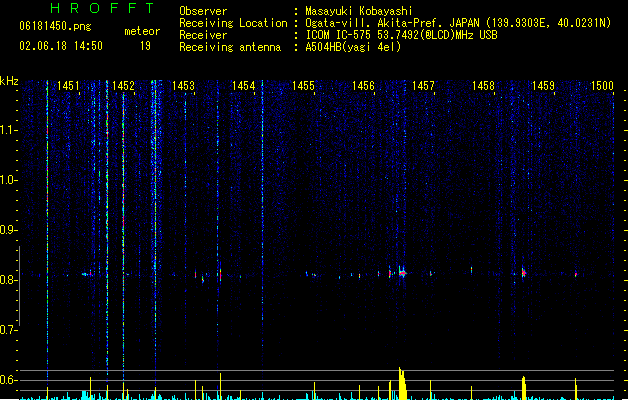Select the file name 06181450.png
The image size is (629, 400).
(x=55, y=26)
